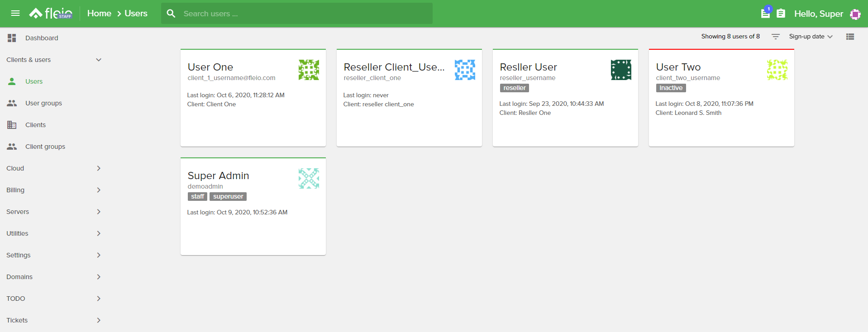Go to Clients in sidebar
The width and height of the screenshot is (868, 332).
(x=35, y=125)
